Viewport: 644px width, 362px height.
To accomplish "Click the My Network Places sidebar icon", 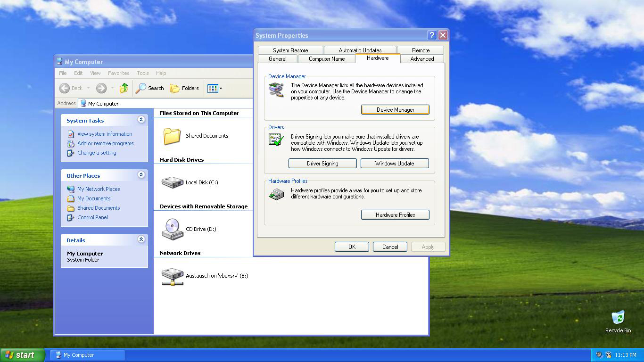I will [71, 189].
